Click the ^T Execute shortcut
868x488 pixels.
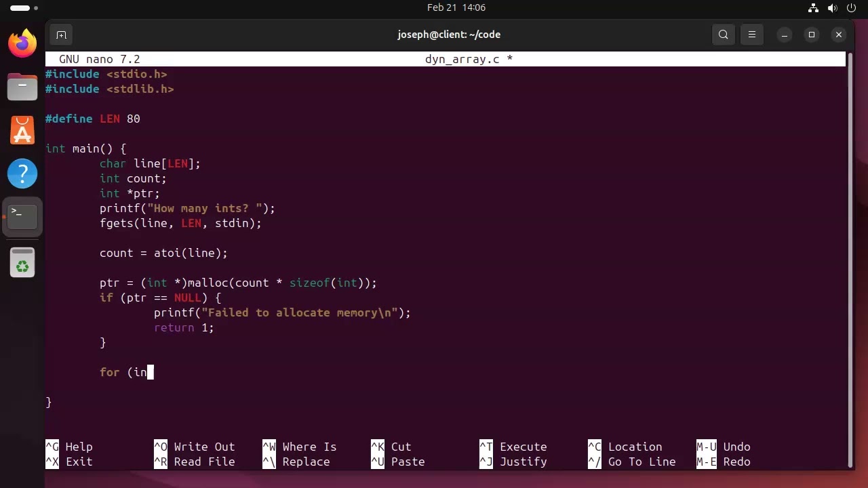click(x=513, y=447)
